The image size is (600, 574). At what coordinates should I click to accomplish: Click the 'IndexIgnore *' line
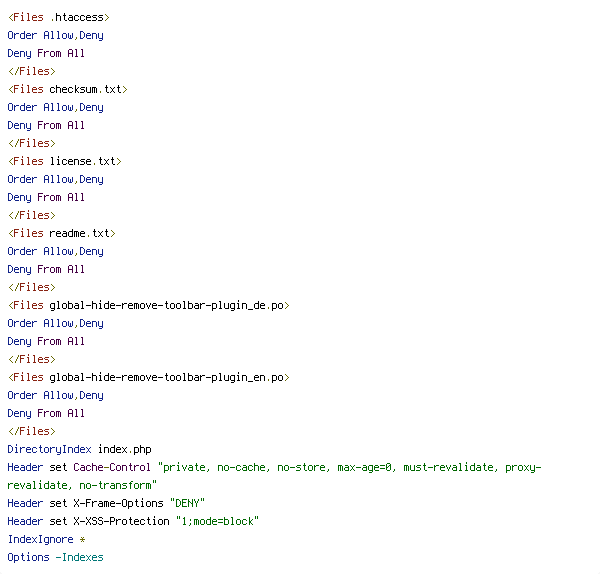[46, 540]
